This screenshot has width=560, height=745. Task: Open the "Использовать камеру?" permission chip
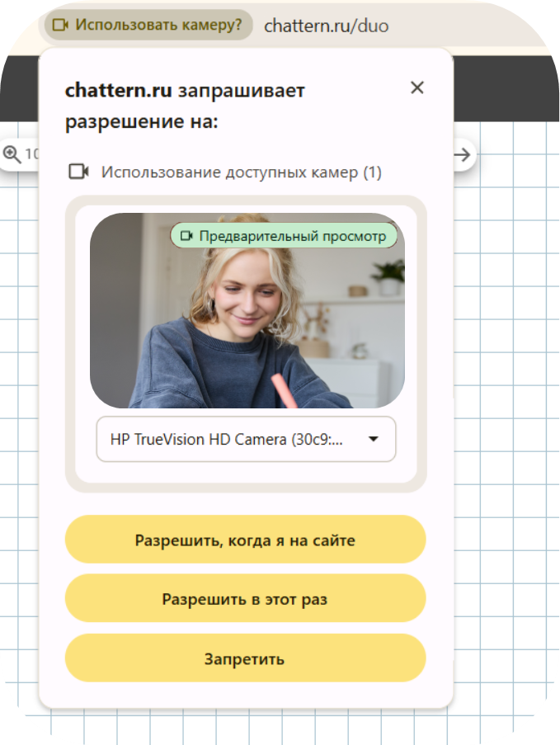(x=148, y=25)
